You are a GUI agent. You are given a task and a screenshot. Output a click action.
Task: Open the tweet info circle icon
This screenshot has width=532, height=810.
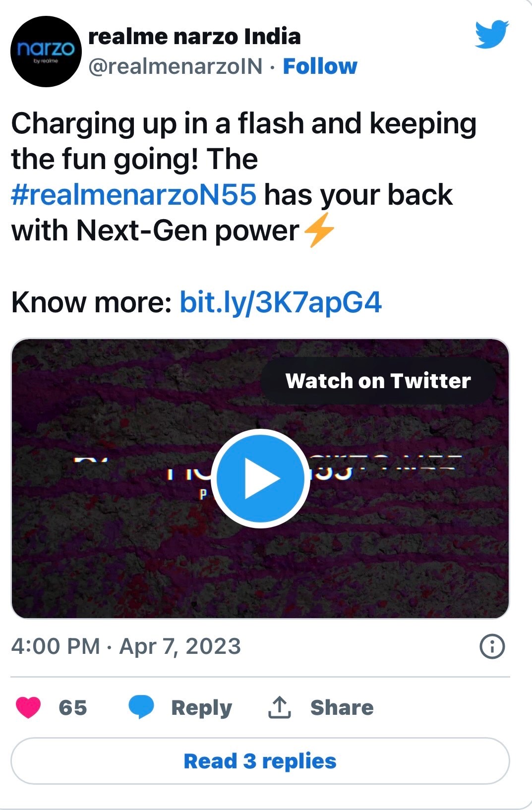coord(492,646)
